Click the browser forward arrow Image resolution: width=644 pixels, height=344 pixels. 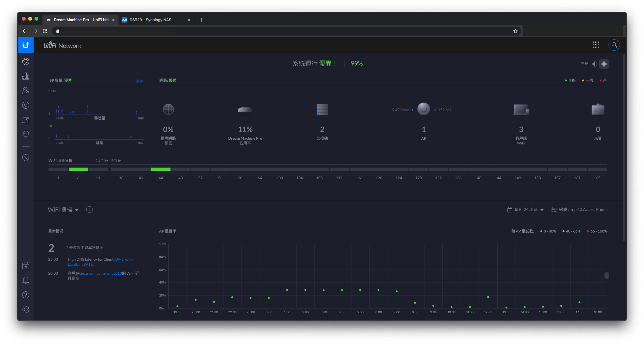[x=35, y=31]
